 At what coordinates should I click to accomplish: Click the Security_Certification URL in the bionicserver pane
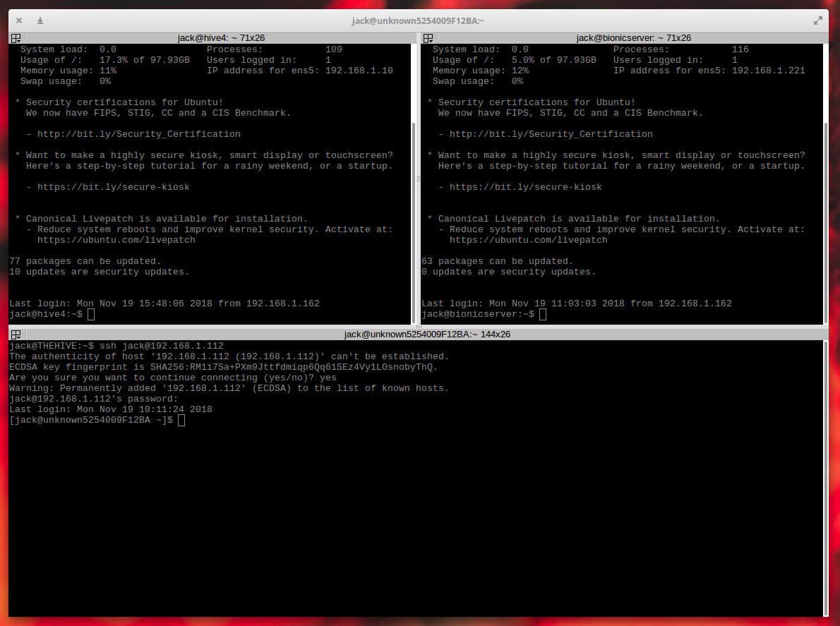(x=551, y=134)
